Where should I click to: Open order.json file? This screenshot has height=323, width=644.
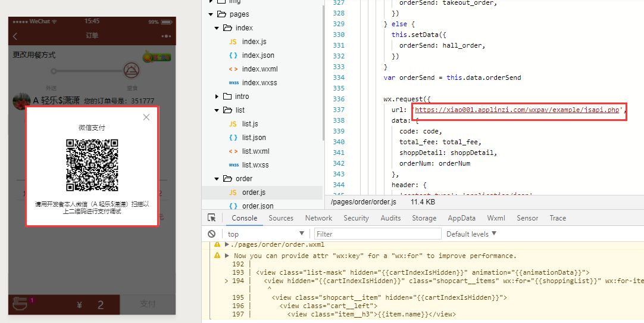tap(258, 206)
